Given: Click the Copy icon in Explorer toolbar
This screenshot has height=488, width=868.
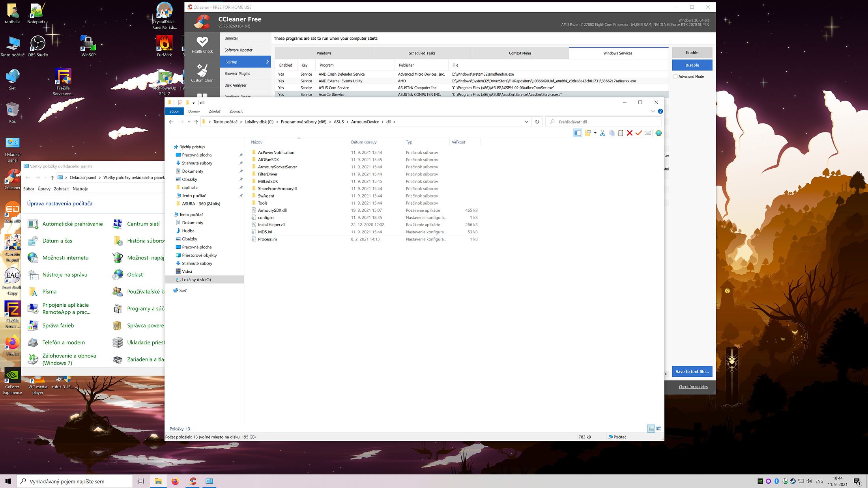Looking at the screenshot, I should (612, 133).
